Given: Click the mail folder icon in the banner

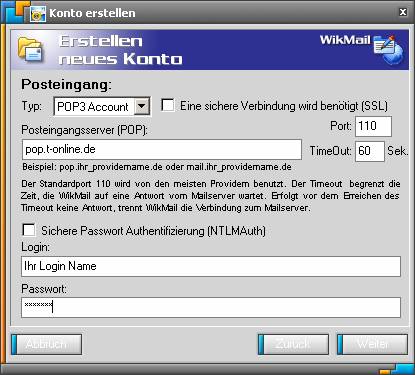Looking at the screenshot, I should point(31,50).
